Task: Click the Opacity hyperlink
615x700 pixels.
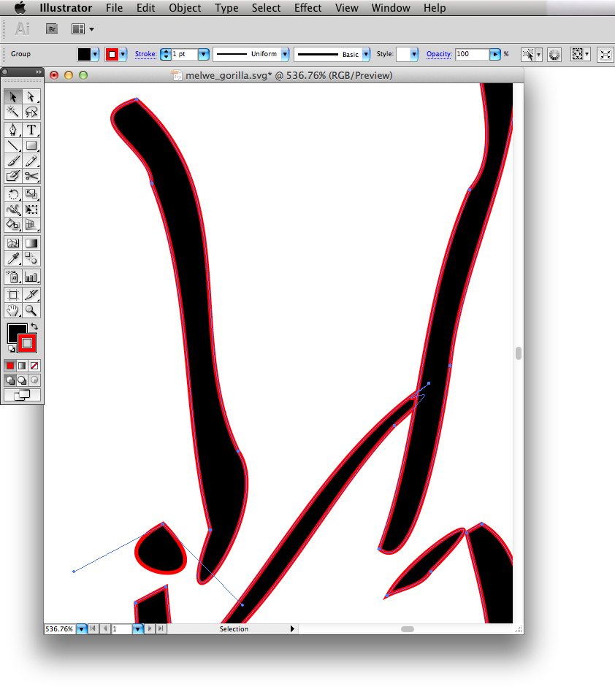Action: 439,54
